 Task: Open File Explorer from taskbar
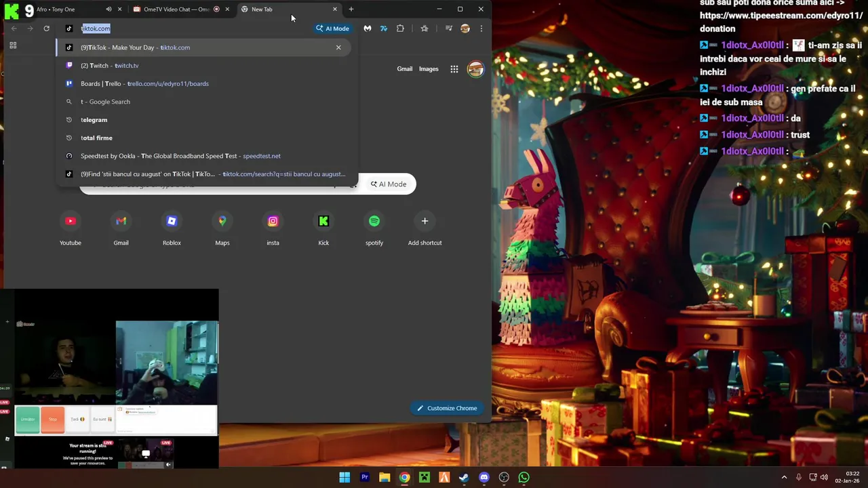384,477
